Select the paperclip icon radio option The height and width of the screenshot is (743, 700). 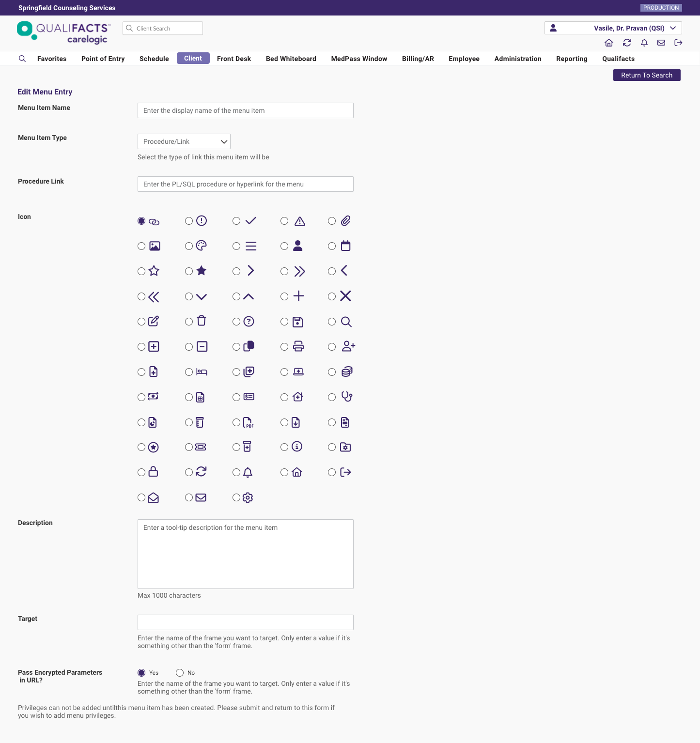click(332, 221)
